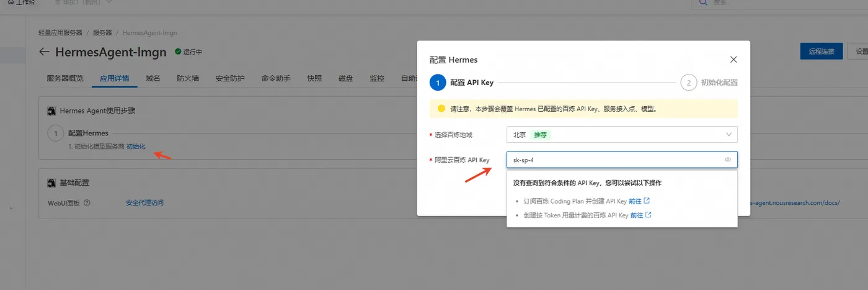868x290 pixels.
Task: Click Hermes icon beside 基础配置
Action: coord(52,183)
